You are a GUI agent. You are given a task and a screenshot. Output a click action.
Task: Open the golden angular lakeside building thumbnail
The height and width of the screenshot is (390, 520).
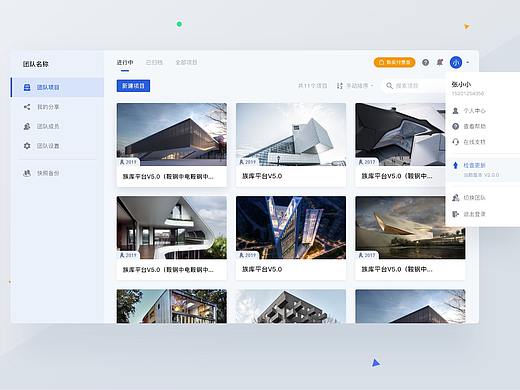[x=410, y=228]
